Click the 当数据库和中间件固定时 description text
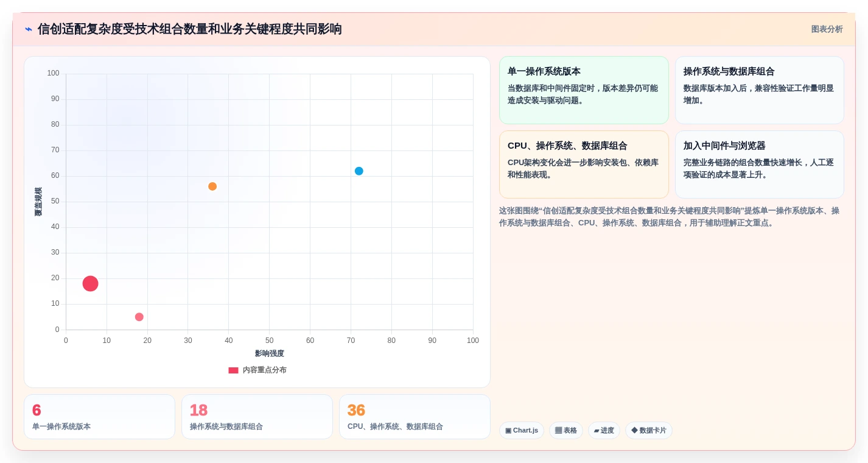The width and height of the screenshot is (868, 463). [583, 94]
